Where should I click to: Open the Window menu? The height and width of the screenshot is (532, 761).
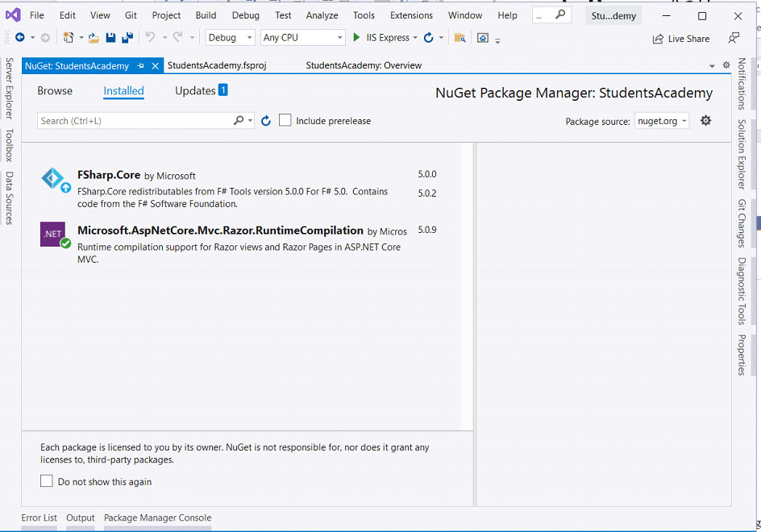(465, 15)
